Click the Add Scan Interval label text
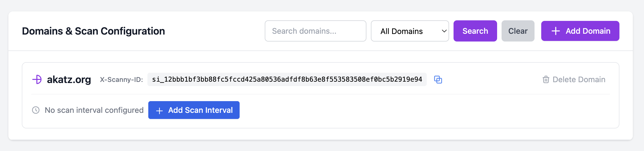The image size is (644, 151). point(200,110)
